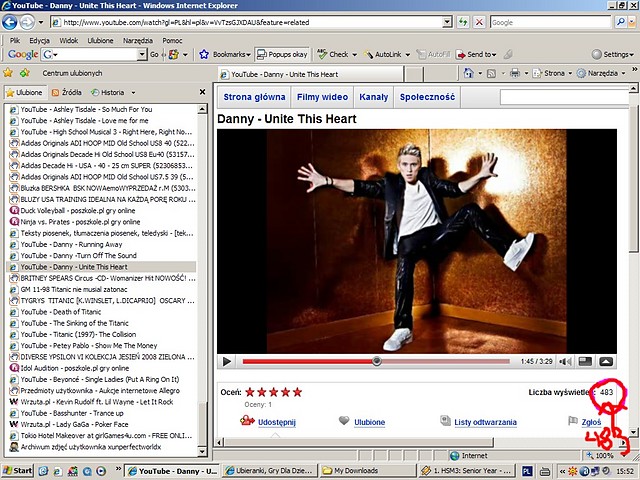Toggle the video player size icon
Viewport: 640px width, 480px height.
tap(585, 361)
